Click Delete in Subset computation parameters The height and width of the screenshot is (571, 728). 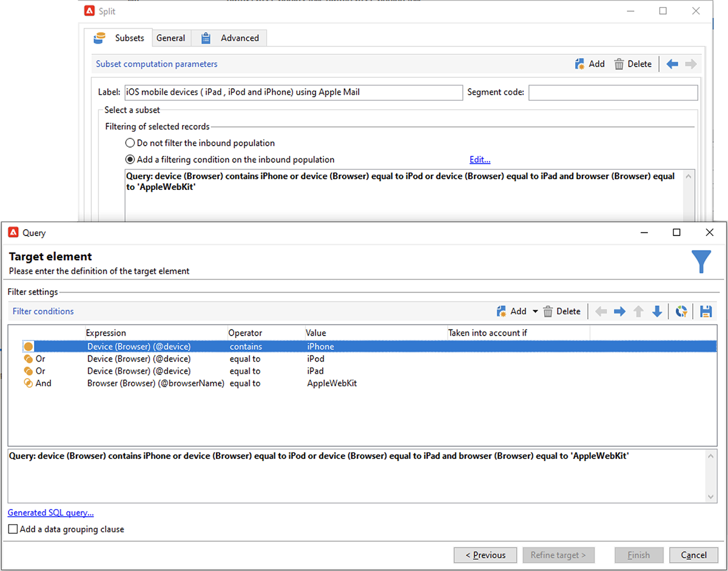(633, 64)
